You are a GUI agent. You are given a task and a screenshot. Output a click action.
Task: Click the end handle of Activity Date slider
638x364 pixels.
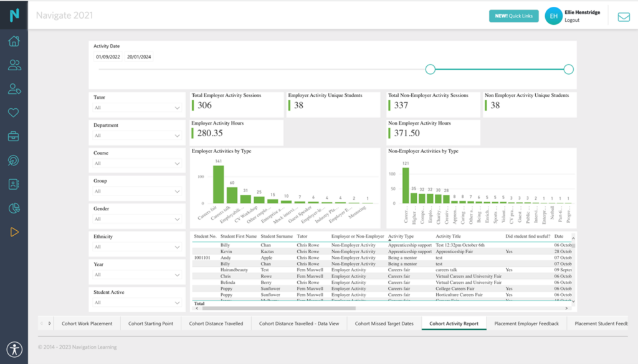(x=568, y=70)
